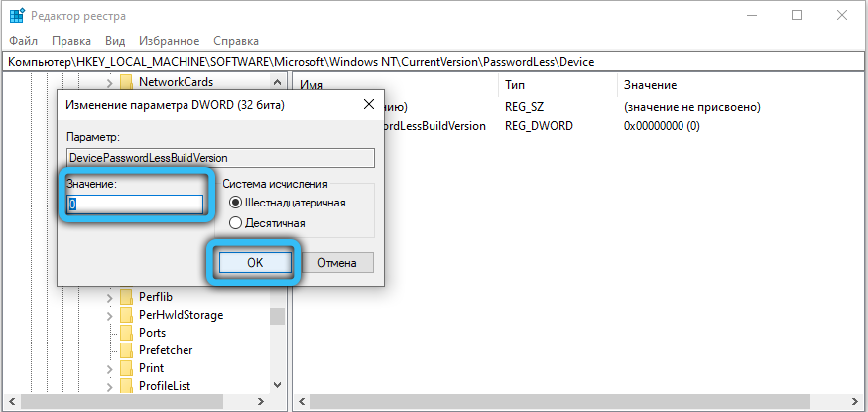
Task: Open the Файл menu
Action: click(x=22, y=42)
